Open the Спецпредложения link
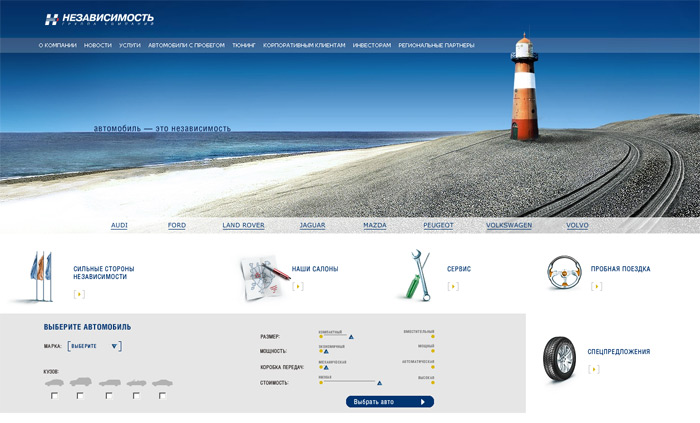Image resolution: width=700 pixels, height=423 pixels. (619, 352)
